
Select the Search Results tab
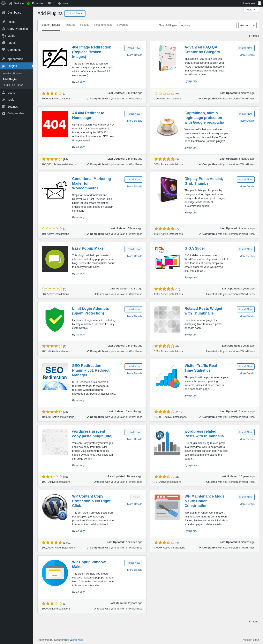(x=51, y=25)
